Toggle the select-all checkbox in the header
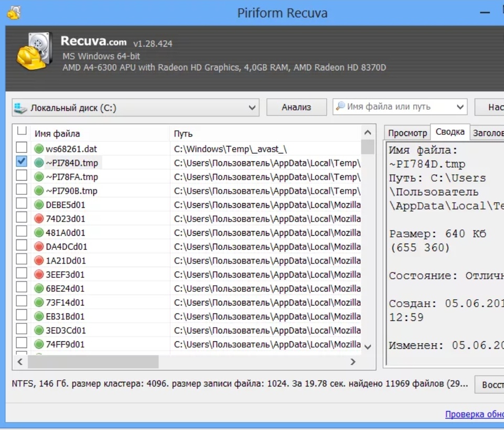 point(22,130)
